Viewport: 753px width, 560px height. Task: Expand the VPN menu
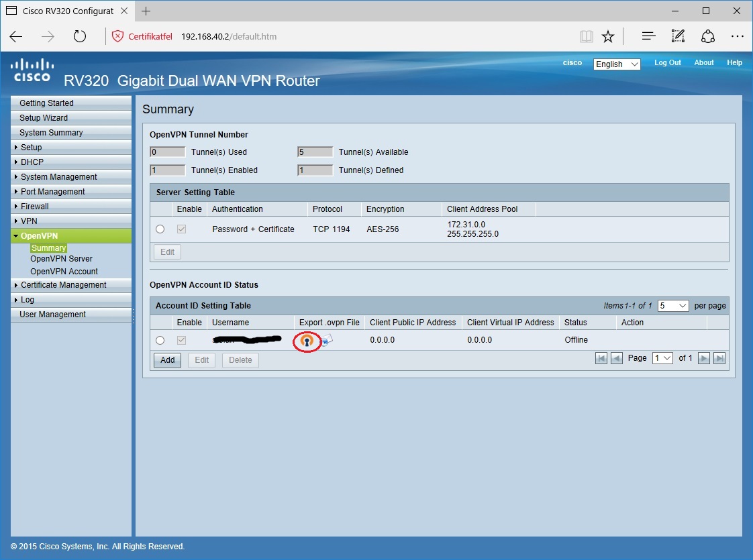click(x=71, y=221)
